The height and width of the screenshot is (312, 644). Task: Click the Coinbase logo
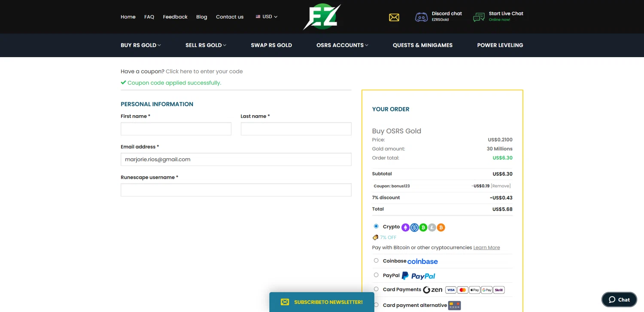(x=422, y=261)
